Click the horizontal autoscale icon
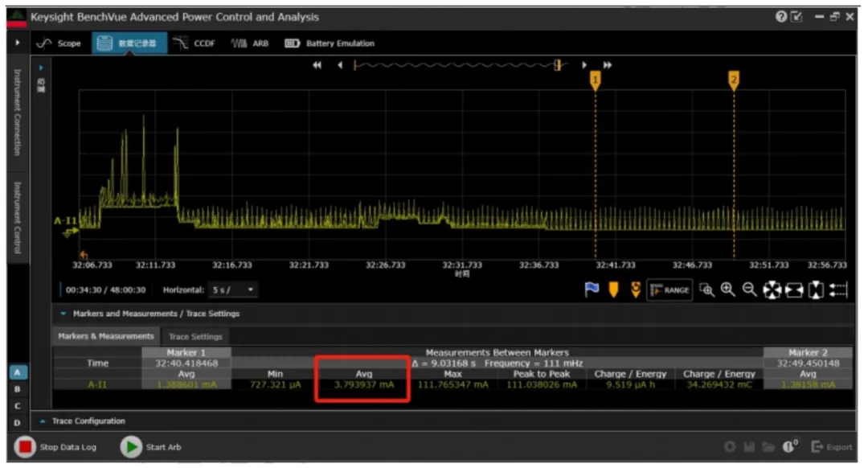Viewport: 868px width, 468px height. (x=794, y=289)
